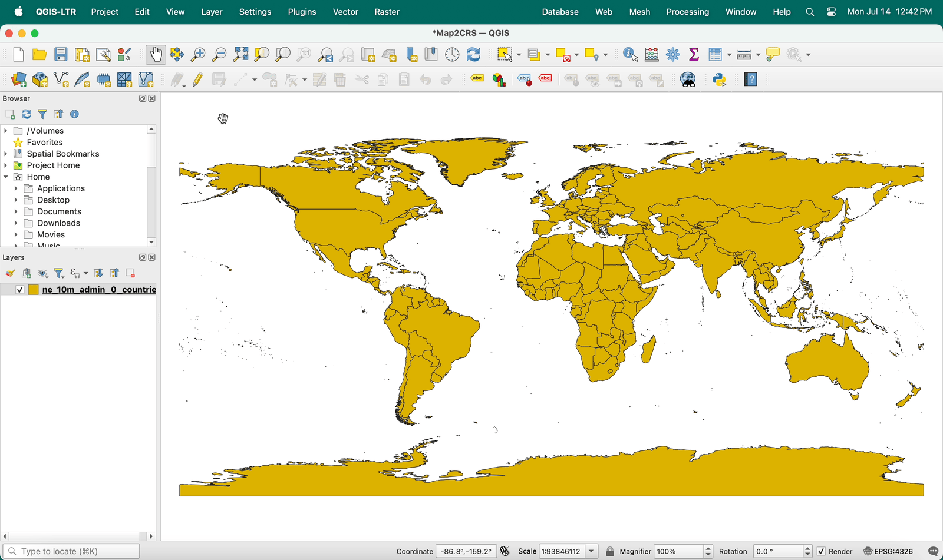This screenshot has width=943, height=560.
Task: Click the Browser panel scroll down arrow
Action: point(151,242)
